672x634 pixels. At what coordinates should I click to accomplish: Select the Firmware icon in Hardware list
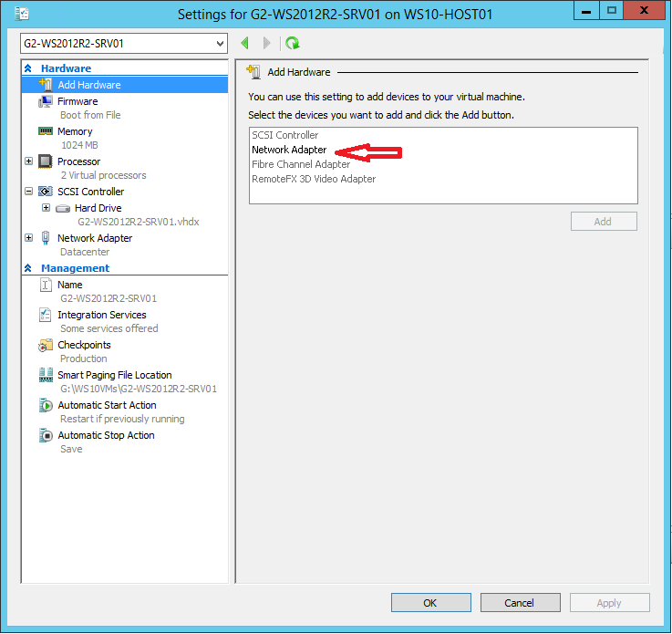(46, 101)
